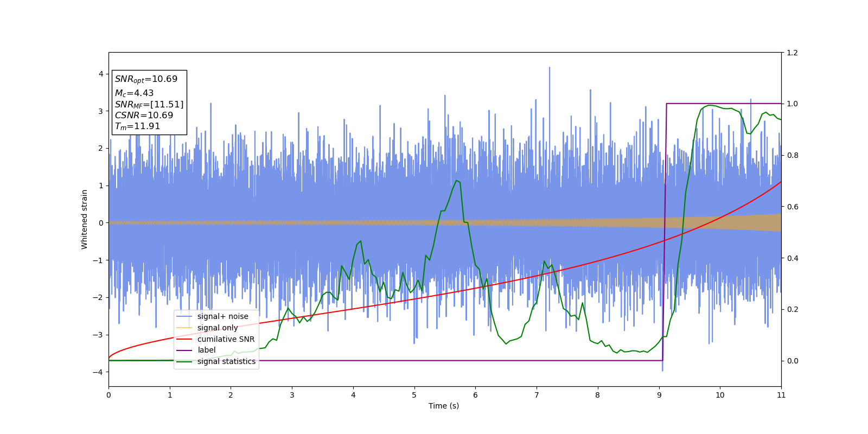Click the right axis tick label 0.8
The height and width of the screenshot is (434, 868).
792,155
